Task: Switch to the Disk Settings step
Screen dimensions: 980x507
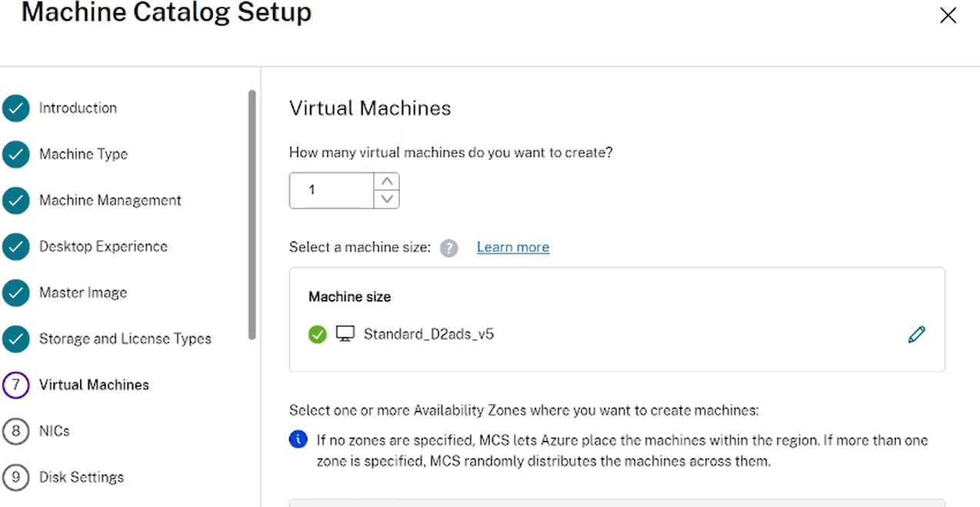Action: tap(81, 477)
